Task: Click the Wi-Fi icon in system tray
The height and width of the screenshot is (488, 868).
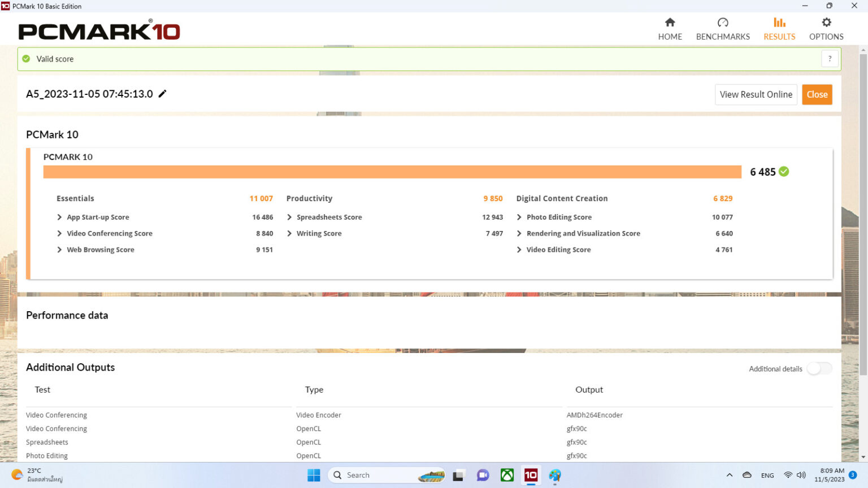Action: 788,475
